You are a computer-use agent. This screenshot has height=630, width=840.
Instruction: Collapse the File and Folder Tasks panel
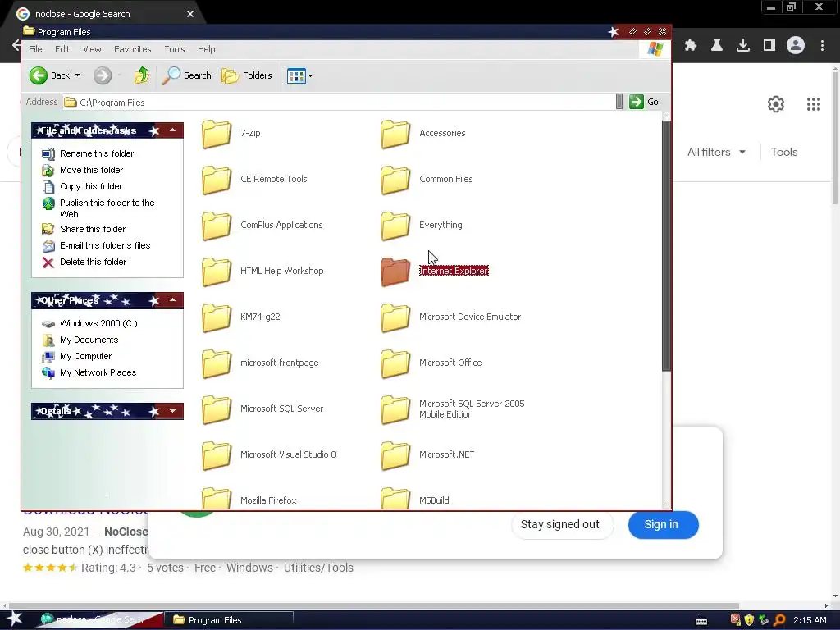tap(172, 130)
